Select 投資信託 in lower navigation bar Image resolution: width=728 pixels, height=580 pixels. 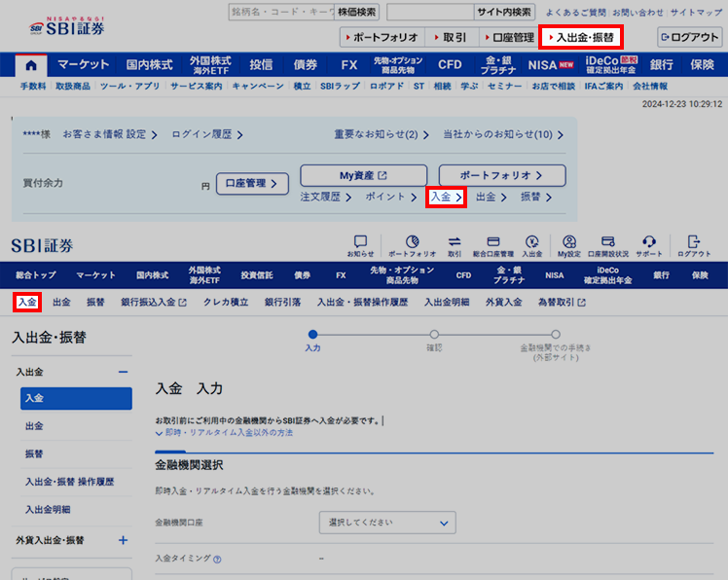click(x=257, y=275)
